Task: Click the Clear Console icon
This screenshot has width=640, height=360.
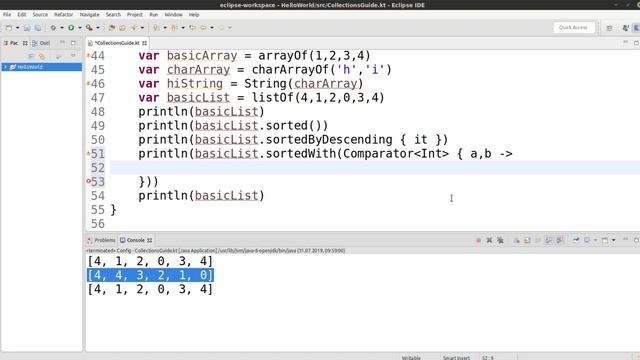Action: pos(516,240)
